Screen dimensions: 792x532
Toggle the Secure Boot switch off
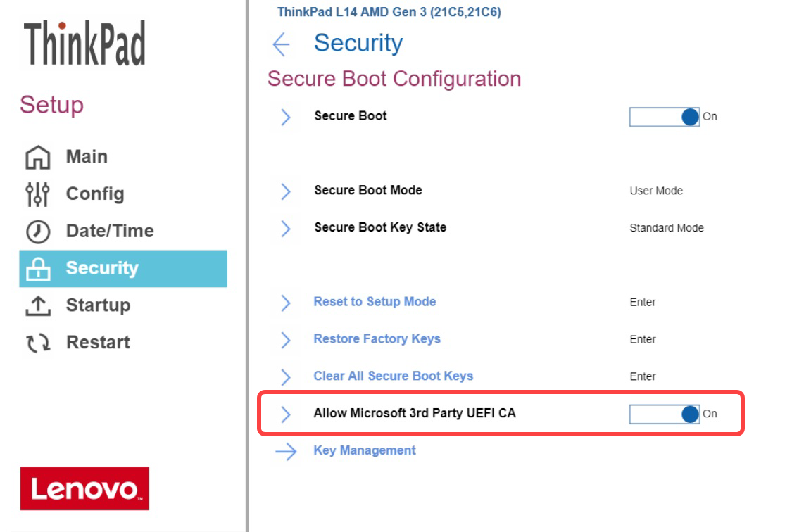pyautogui.click(x=665, y=117)
